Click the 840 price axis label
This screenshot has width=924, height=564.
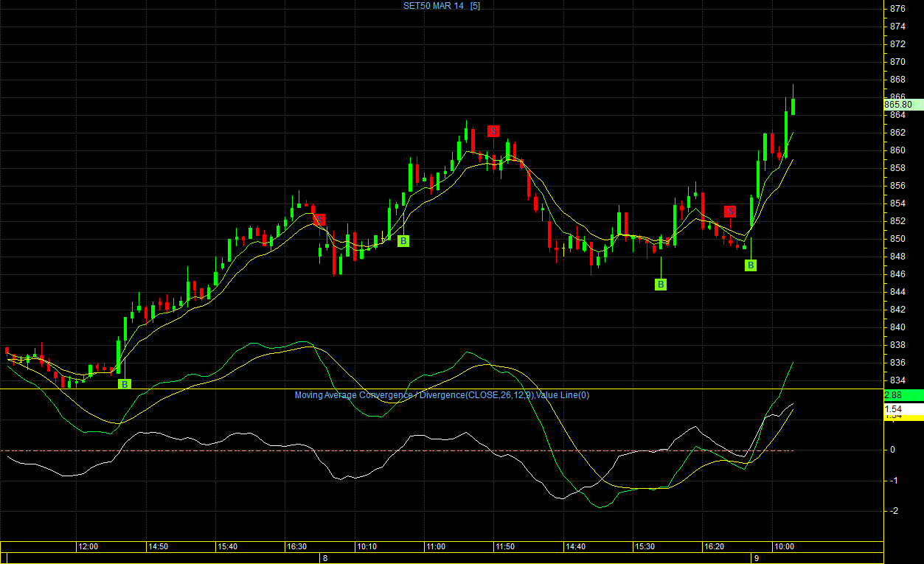898,327
